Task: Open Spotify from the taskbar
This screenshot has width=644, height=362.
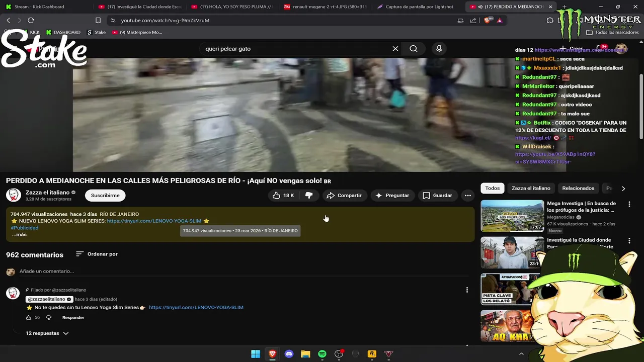Action: pos(322,354)
